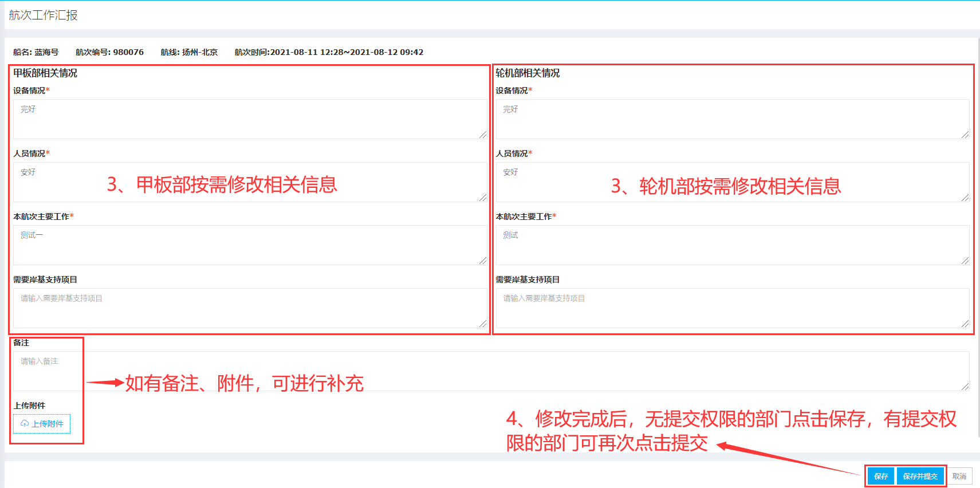Click the 保存并提交 button
The width and height of the screenshot is (980, 488).
point(920,476)
